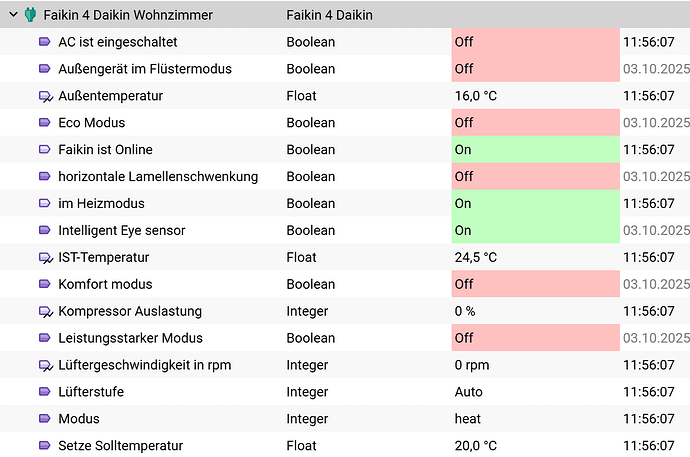The height and width of the screenshot is (457, 690).
Task: Click the Komfort modus label
Action: pos(105,284)
